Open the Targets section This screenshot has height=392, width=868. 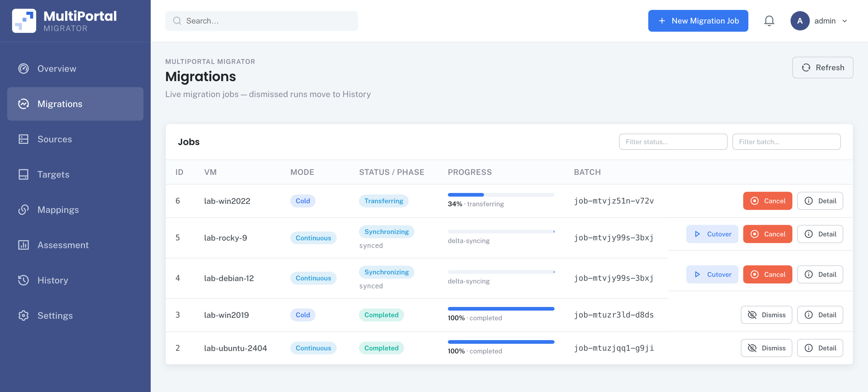75,174
